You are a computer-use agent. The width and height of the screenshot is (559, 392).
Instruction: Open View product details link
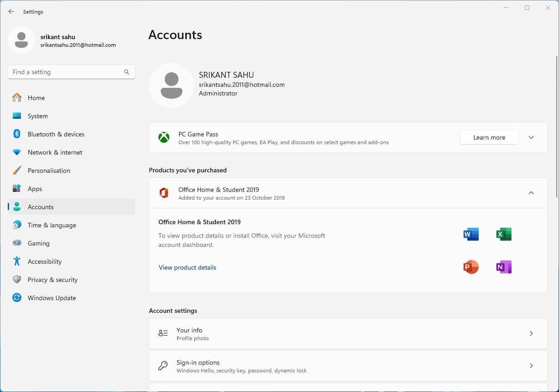188,267
